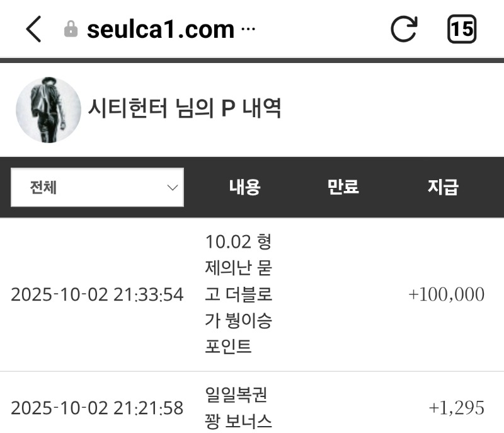Click the 21:21:58 timestamp entry
504x433 pixels.
coord(97,408)
